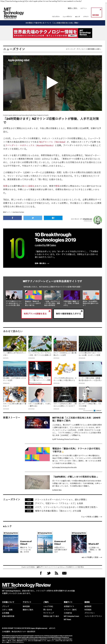Click the ログイン login link
Image resolution: width=107 pixels, height=644 pixels.
[83, 8]
